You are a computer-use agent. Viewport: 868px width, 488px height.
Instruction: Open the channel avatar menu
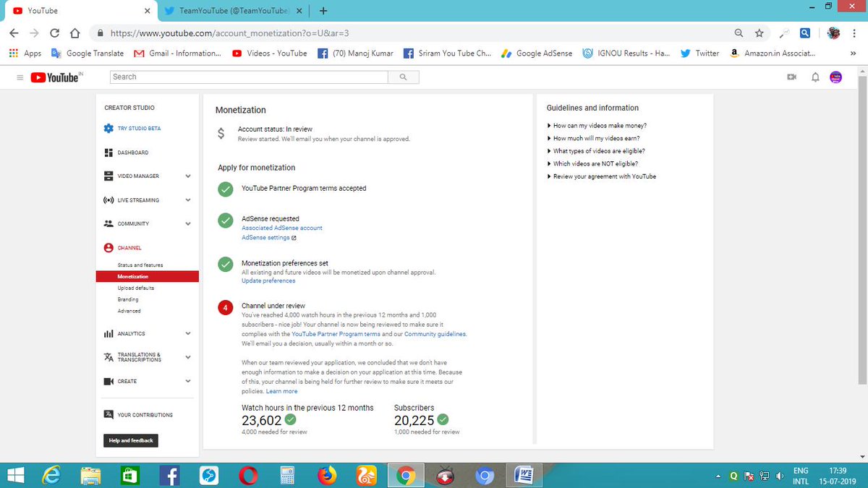tap(836, 77)
